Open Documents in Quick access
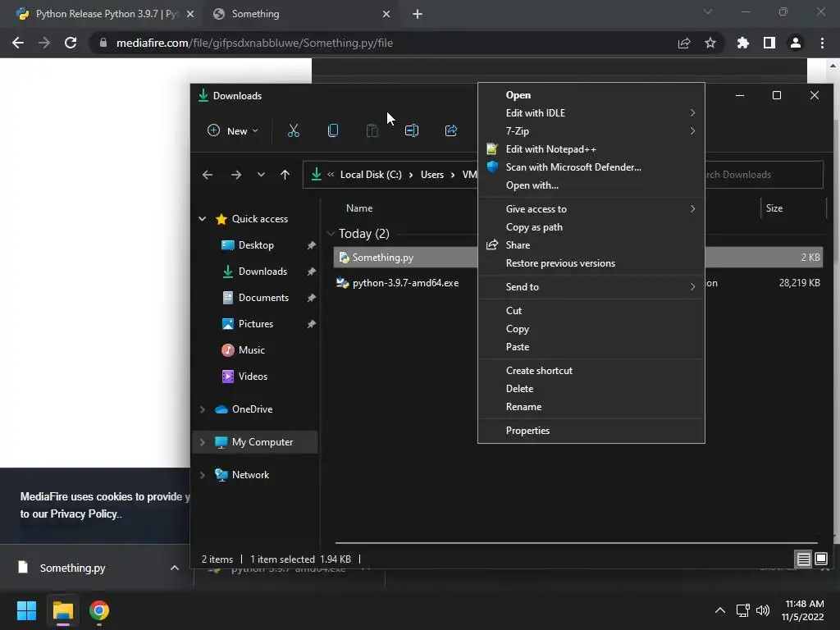This screenshot has width=840, height=630. click(x=263, y=298)
